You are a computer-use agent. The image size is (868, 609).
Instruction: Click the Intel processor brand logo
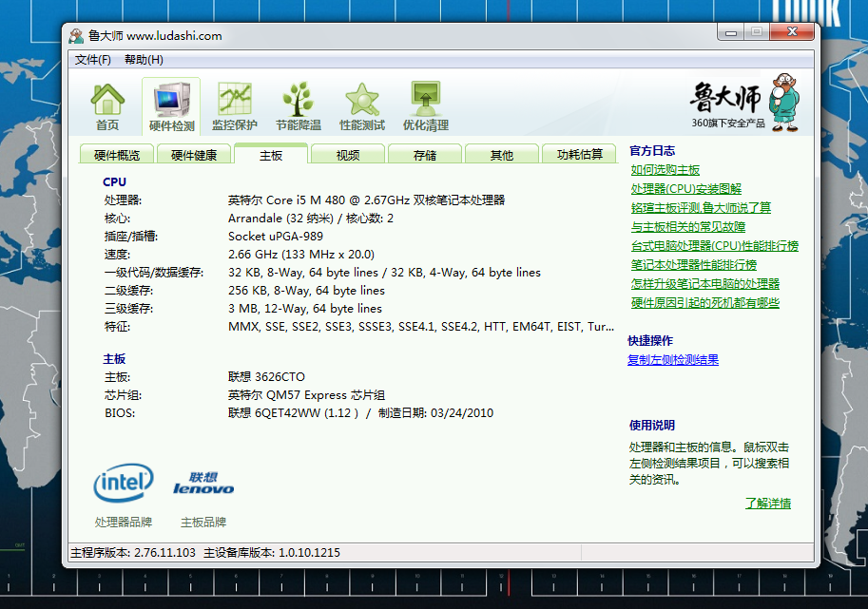pyautogui.click(x=124, y=483)
